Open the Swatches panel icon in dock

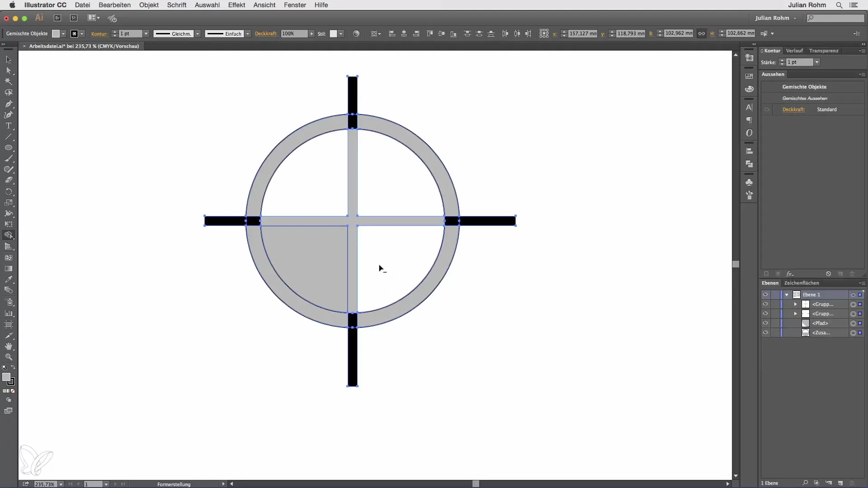point(749,76)
